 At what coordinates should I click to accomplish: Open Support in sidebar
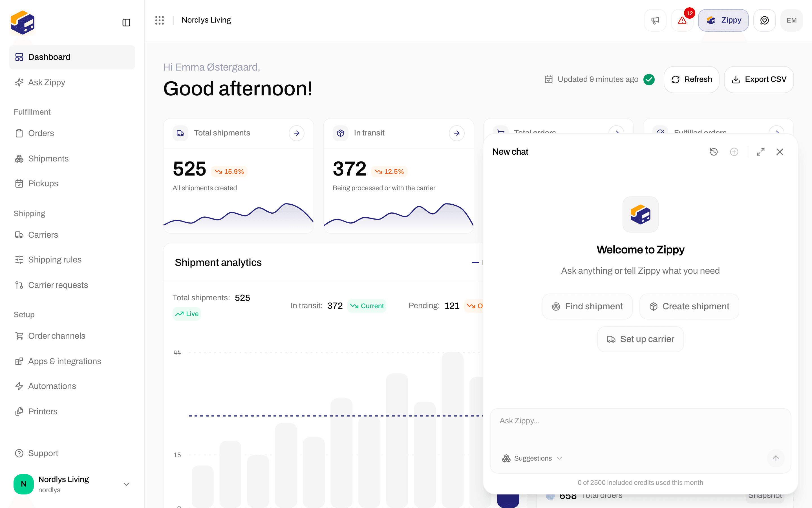pyautogui.click(x=72, y=453)
